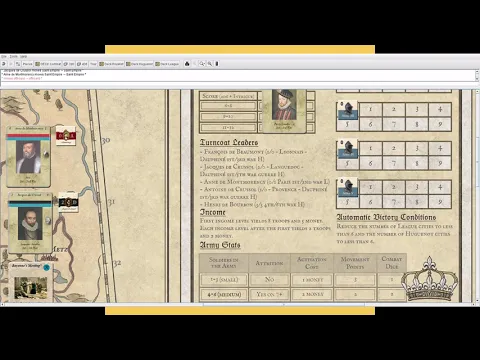Click the zoom in magnifier icon
Viewport: 480px width, 360px height.
210,64
